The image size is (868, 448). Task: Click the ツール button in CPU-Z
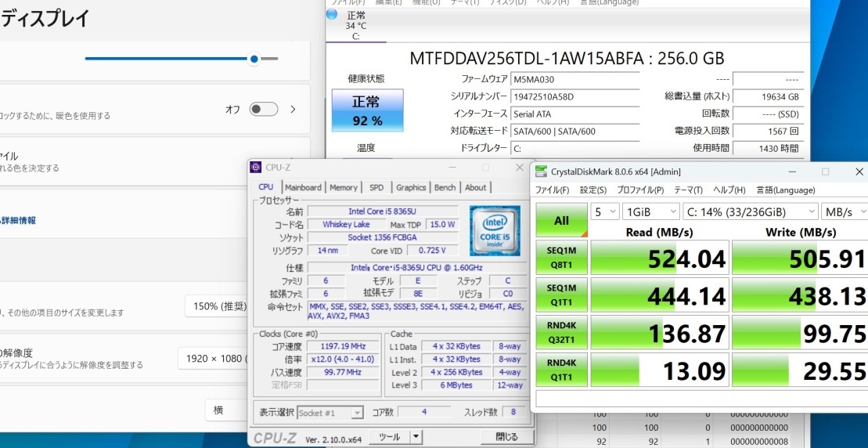click(390, 437)
